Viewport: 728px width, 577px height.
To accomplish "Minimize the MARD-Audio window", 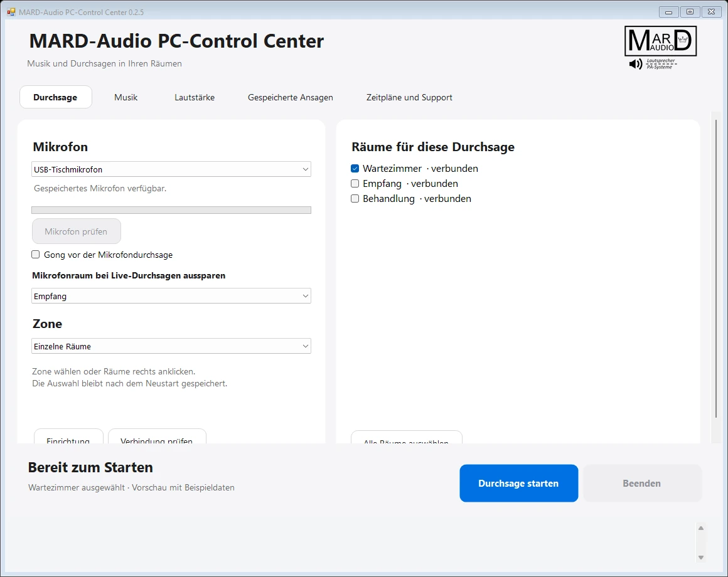I will (668, 12).
